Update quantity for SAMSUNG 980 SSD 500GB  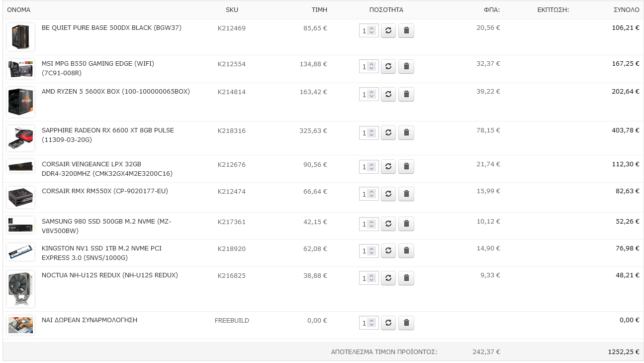click(x=388, y=224)
